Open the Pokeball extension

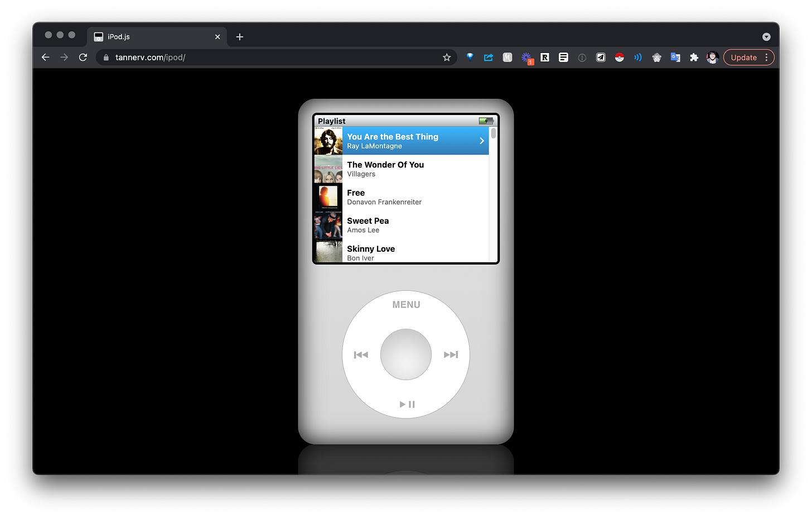click(620, 57)
